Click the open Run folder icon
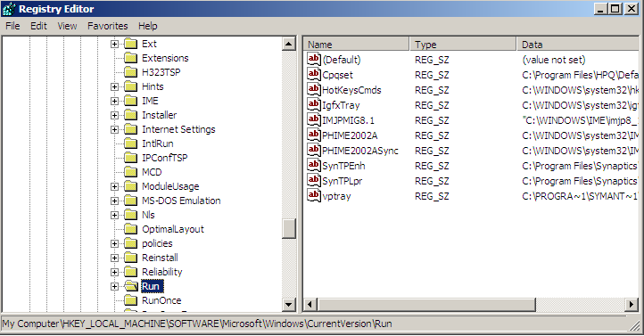This screenshot has height=336, width=644. [131, 286]
